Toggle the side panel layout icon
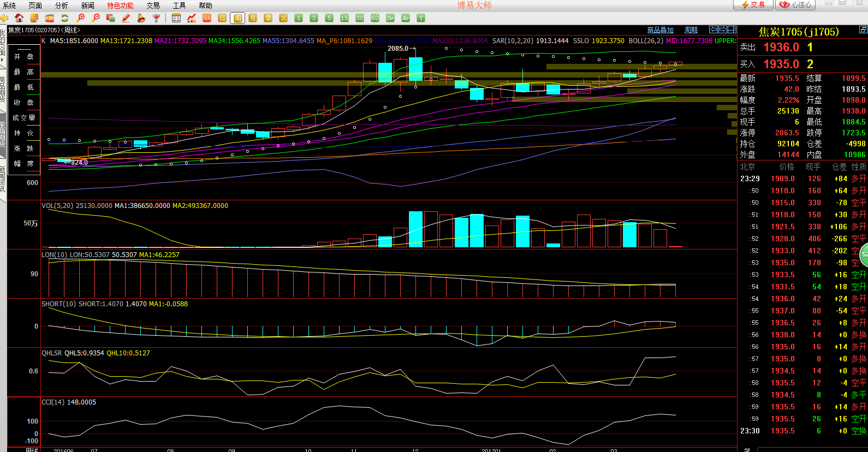Screen dimensions: 868x452 [x=732, y=29]
